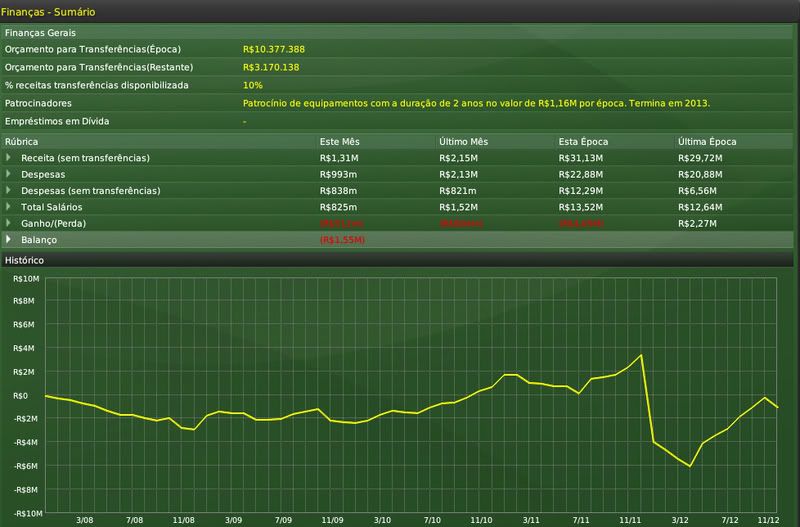
Task: Click the 10% transfer revenue percentage value
Action: pyautogui.click(x=252, y=85)
